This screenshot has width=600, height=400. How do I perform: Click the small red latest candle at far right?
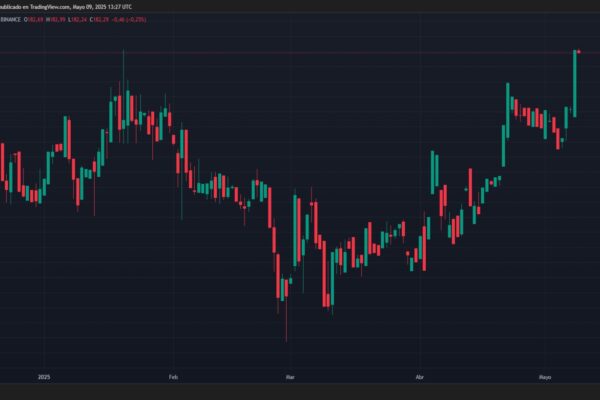pyautogui.click(x=580, y=50)
